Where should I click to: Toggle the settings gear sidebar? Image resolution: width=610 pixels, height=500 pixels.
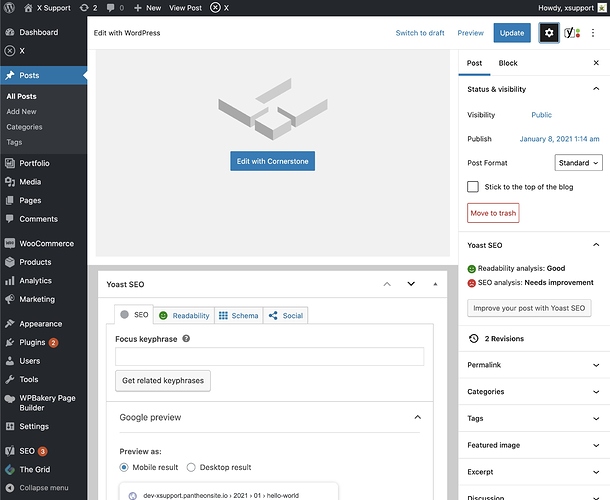click(549, 33)
